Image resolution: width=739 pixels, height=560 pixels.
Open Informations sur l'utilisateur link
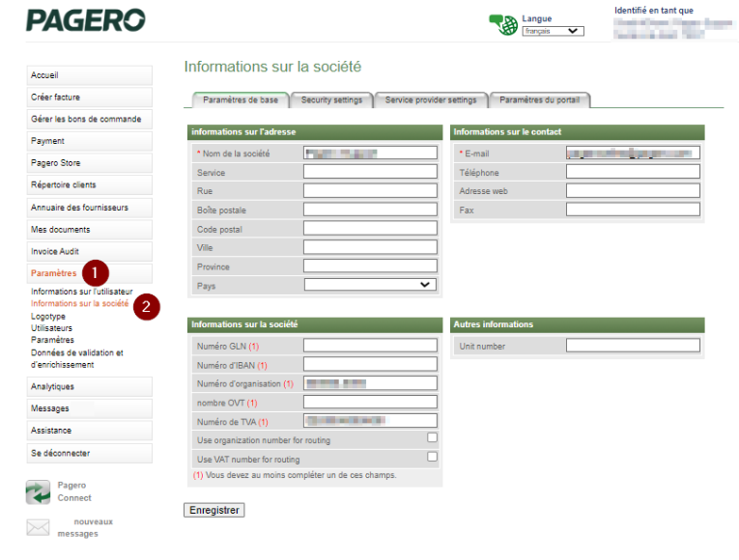click(81, 292)
